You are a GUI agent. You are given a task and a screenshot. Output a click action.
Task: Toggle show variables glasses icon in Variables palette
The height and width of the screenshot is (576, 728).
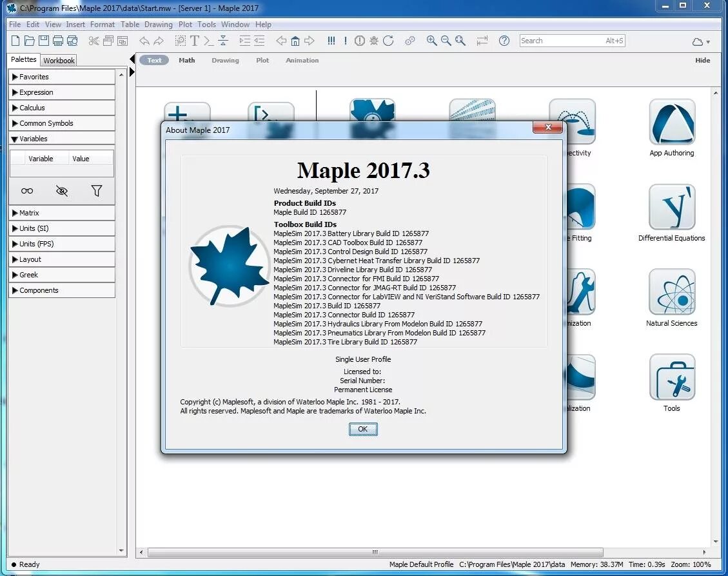[x=27, y=191]
